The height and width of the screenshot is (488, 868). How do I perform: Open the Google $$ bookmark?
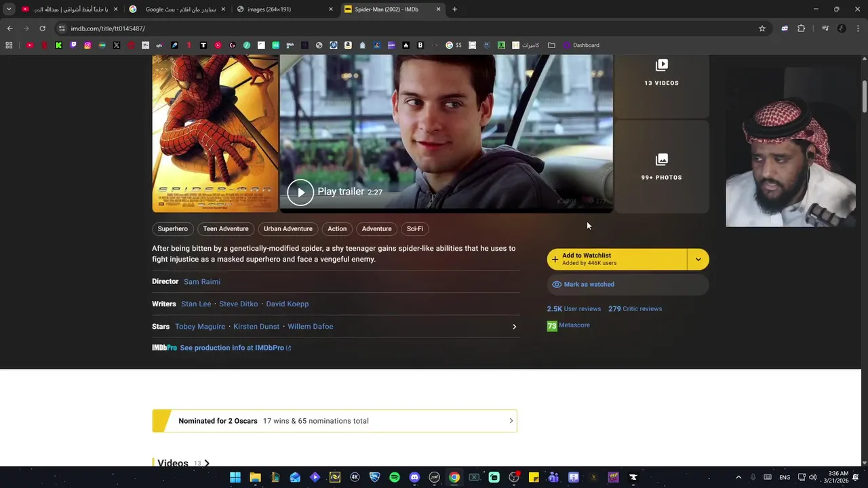pos(454,45)
